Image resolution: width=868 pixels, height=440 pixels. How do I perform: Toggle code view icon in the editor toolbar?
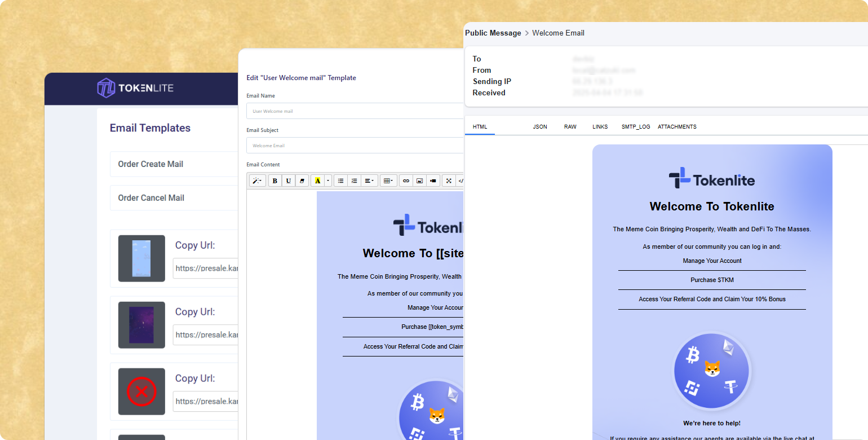coord(460,181)
